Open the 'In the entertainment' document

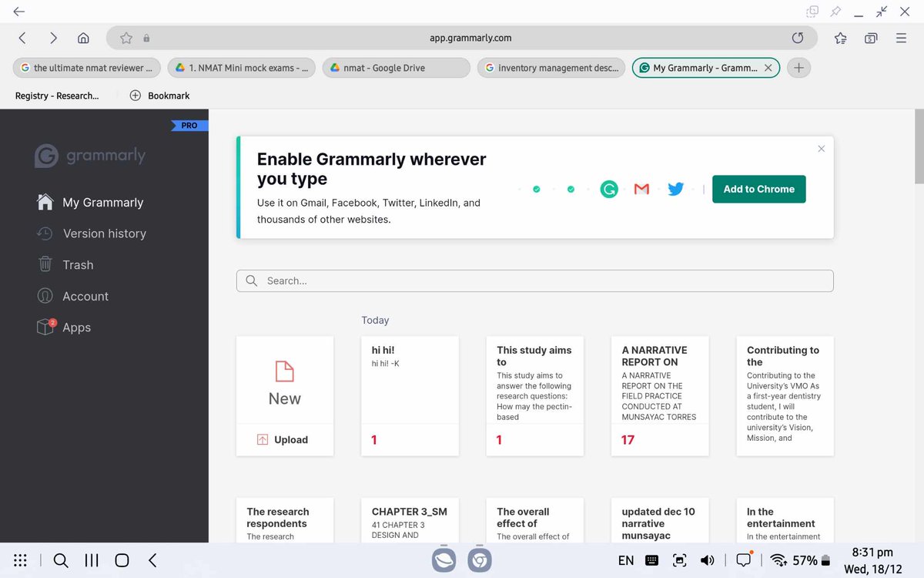coord(785,520)
